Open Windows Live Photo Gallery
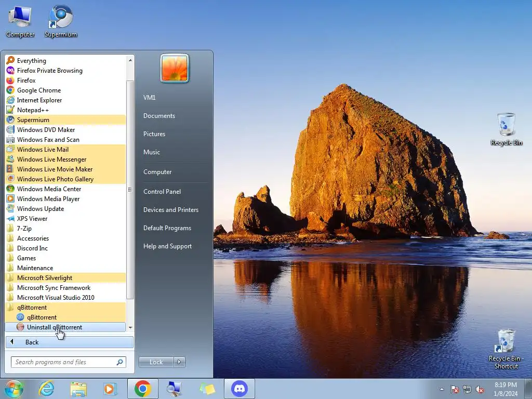 (x=65, y=179)
